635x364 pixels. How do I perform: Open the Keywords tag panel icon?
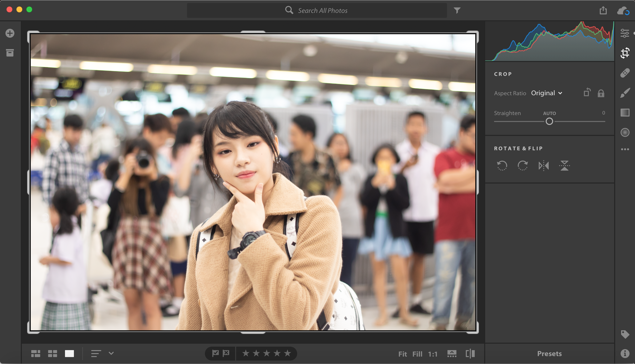click(x=625, y=334)
